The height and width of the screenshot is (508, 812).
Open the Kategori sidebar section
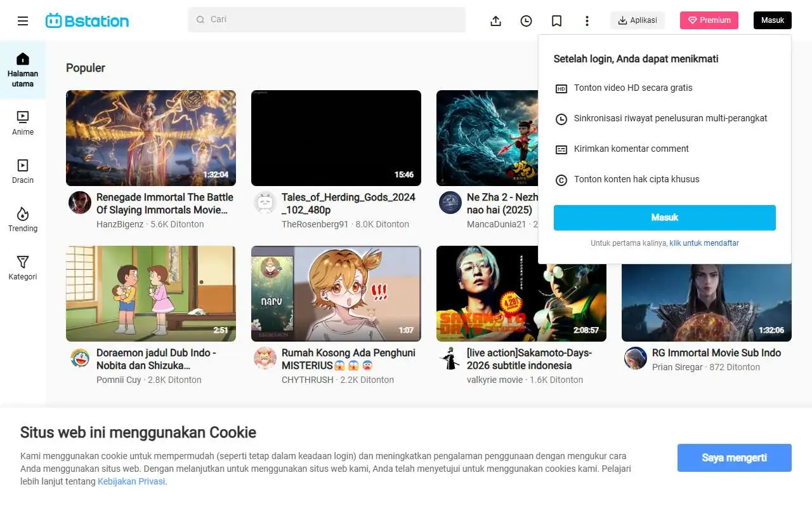23,268
